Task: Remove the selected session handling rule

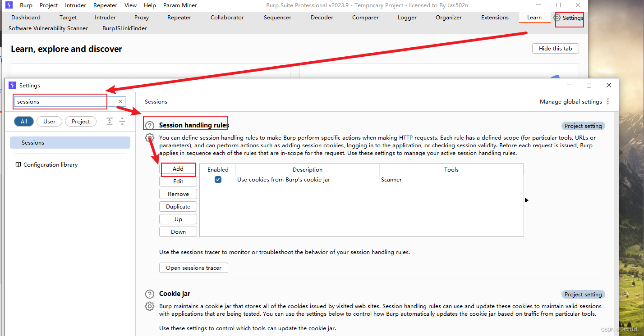Action: [x=178, y=194]
